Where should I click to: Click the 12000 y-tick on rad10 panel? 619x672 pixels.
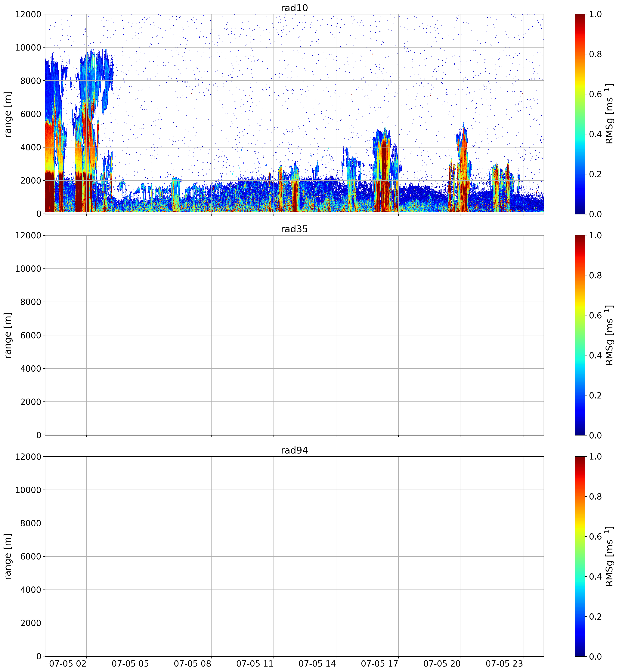click(28, 14)
